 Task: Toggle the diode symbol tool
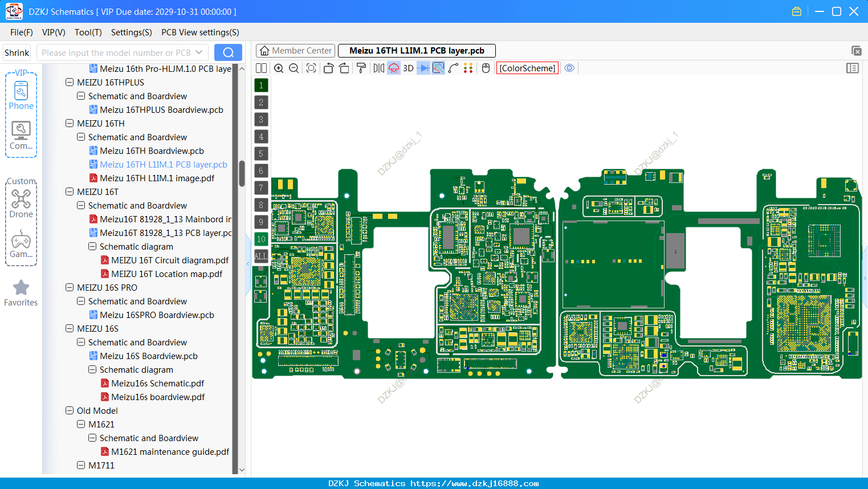[x=423, y=68]
